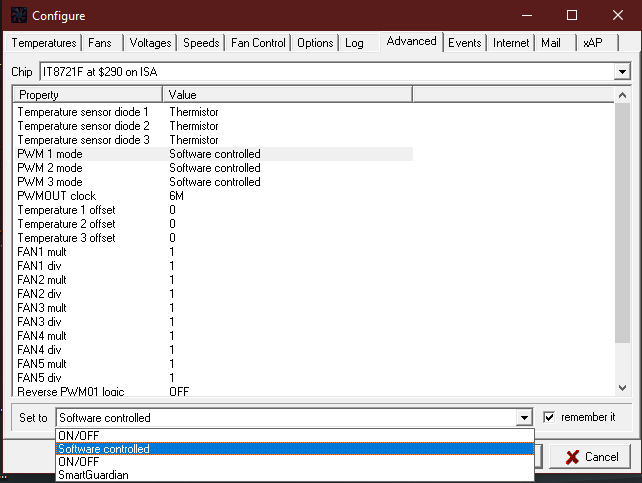This screenshot has width=642, height=483.
Task: Open the Fan Control tab
Action: pos(258,43)
